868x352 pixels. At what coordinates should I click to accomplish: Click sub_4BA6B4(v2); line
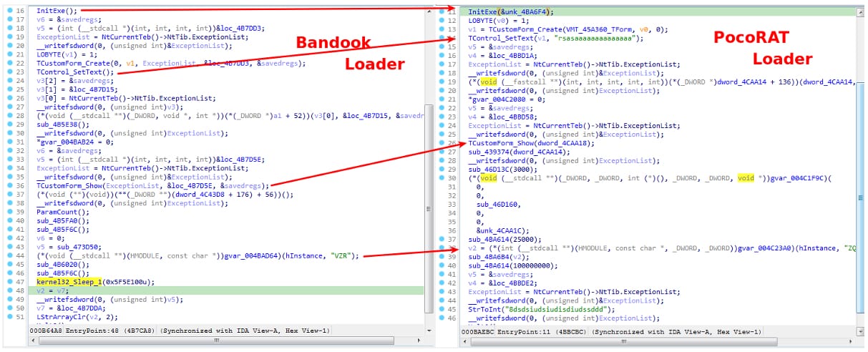click(x=498, y=256)
